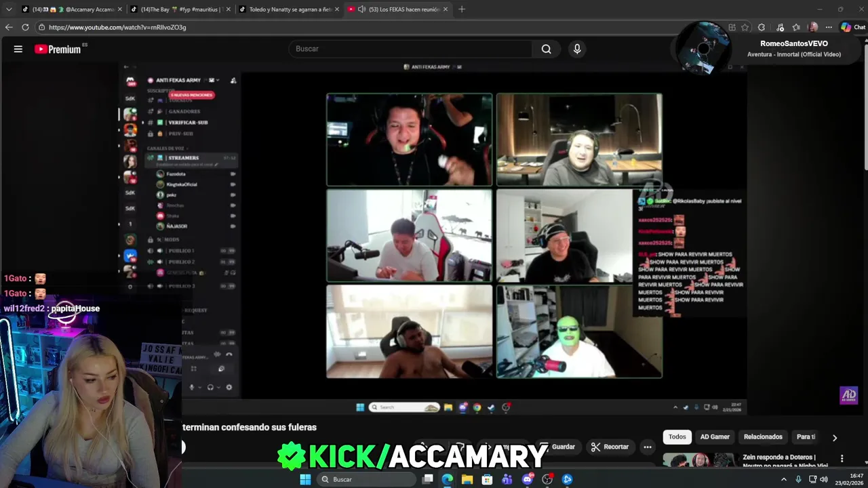Open options for Zein responde video
The height and width of the screenshot is (488, 868).
tap(842, 459)
